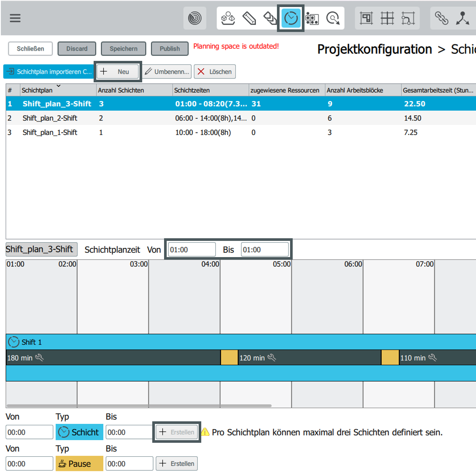Select the Shift_plan_2-Shift row
Viewport: 476px width, 473px height.
pyautogui.click(x=241, y=118)
